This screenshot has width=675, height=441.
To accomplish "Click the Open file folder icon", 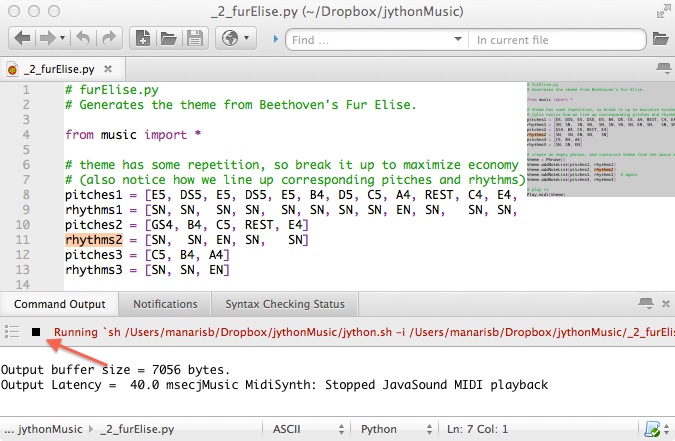I will 169,40.
